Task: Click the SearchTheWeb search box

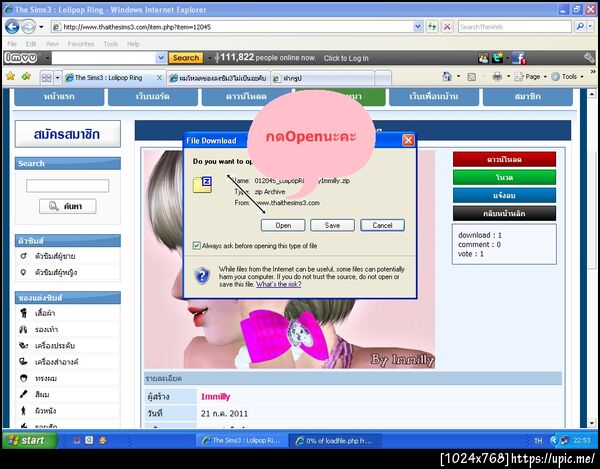Action: point(515,27)
